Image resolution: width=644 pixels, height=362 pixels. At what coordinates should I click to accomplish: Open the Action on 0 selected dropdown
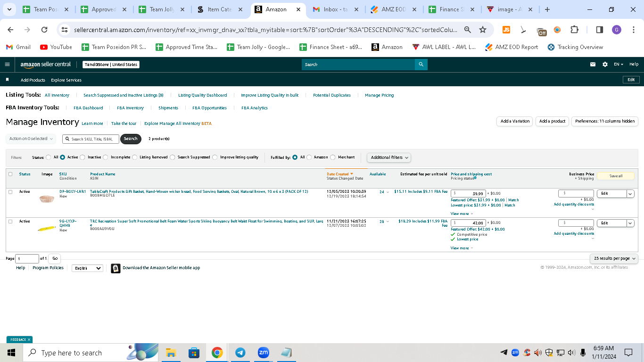31,139
